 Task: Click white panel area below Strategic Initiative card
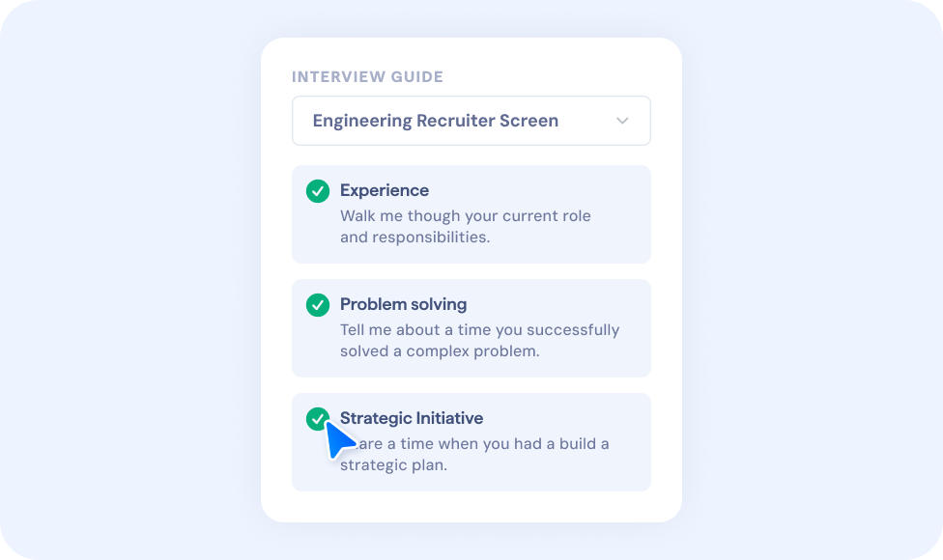click(471, 506)
